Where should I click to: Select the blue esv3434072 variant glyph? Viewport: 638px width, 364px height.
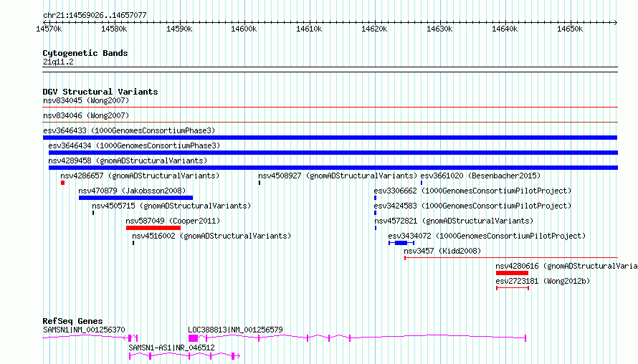[x=401, y=243]
